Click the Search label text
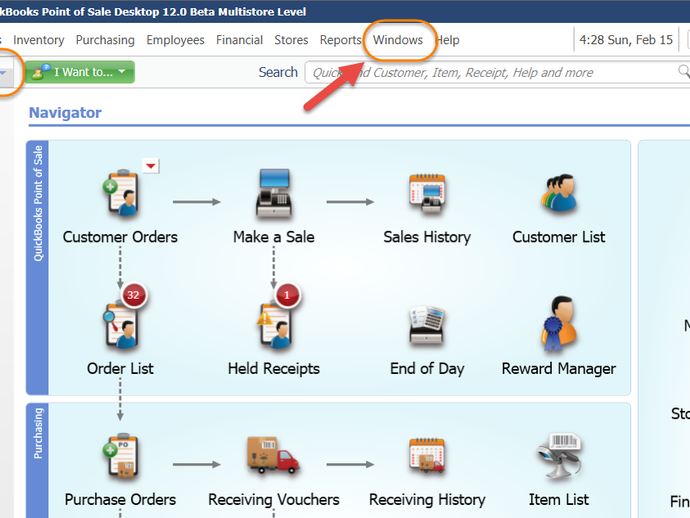This screenshot has width=690, height=518. coord(278,72)
